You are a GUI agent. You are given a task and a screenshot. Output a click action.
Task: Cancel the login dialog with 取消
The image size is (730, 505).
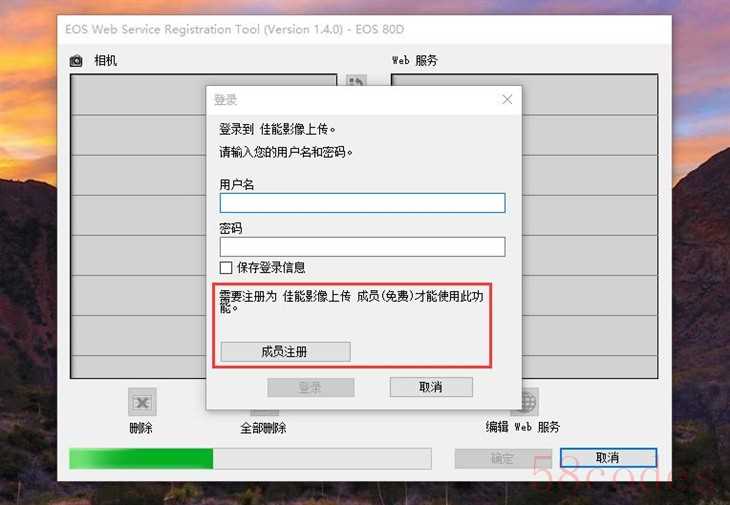(431, 387)
